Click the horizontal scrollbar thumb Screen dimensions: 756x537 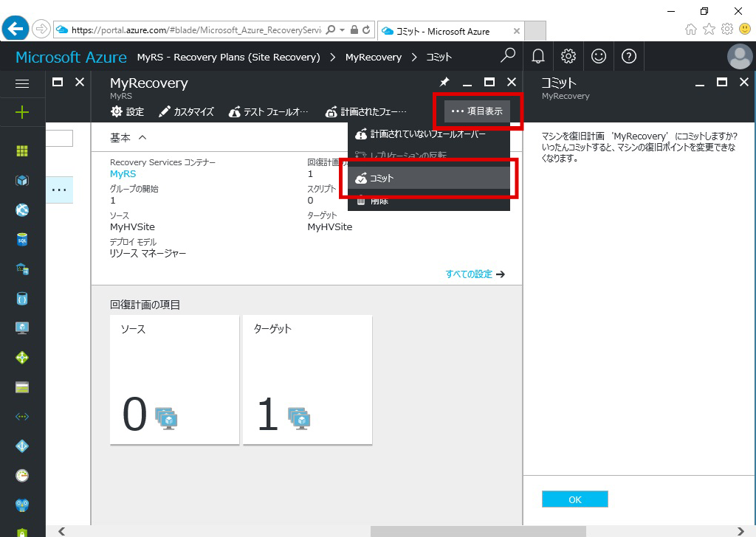pos(478,531)
